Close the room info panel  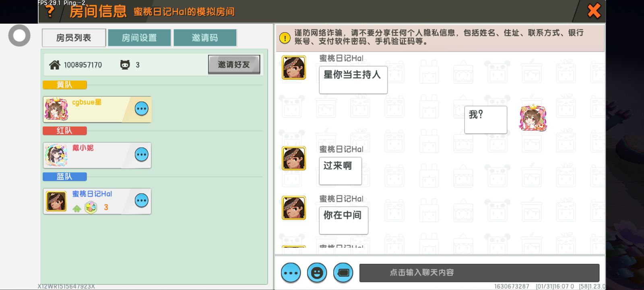pyautogui.click(x=594, y=11)
